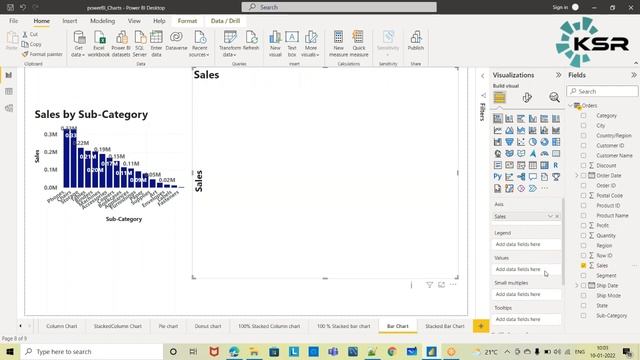Choose the Line chart visual
Screen dimensions: 640x360
click(498, 130)
